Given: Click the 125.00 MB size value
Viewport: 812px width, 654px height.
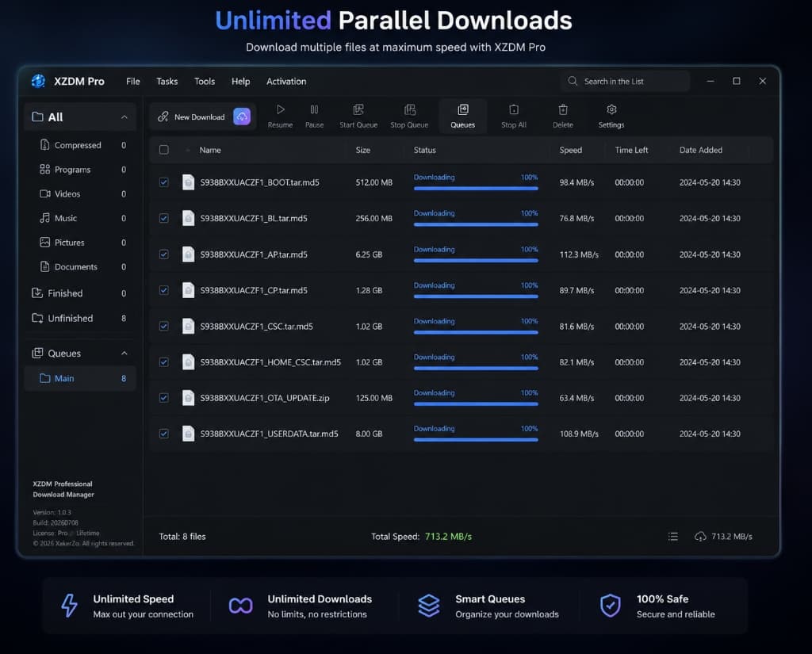Looking at the screenshot, I should coord(374,398).
